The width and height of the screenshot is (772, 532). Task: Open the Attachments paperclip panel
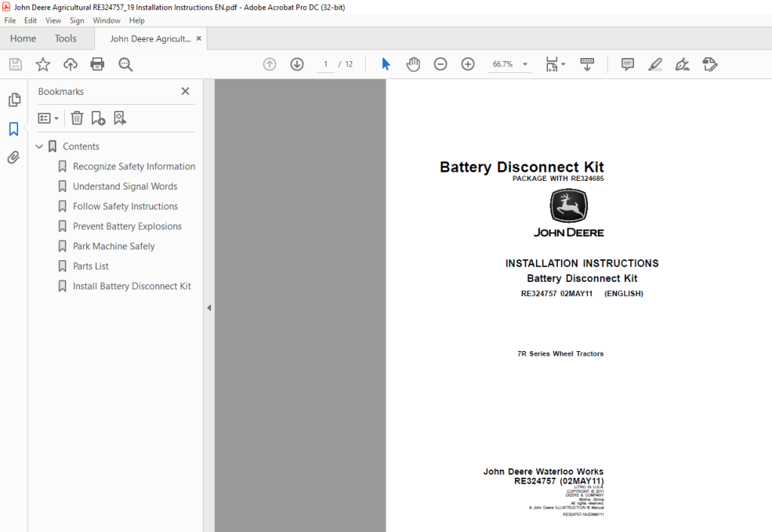pyautogui.click(x=14, y=157)
